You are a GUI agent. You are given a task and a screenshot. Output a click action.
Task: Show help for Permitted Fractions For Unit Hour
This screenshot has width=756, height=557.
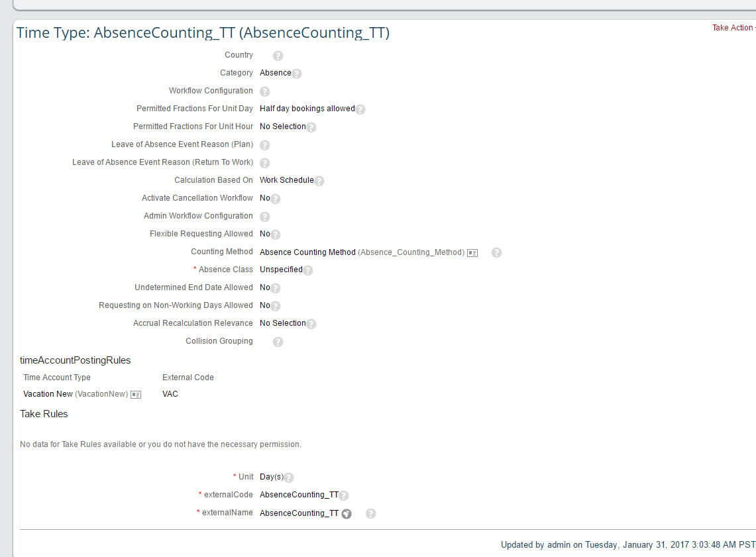click(311, 127)
